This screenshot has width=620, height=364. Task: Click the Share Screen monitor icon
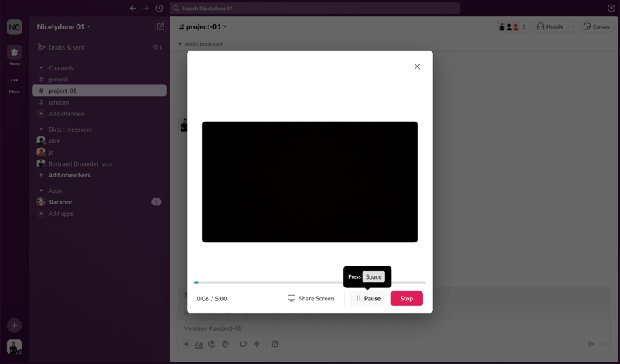291,298
